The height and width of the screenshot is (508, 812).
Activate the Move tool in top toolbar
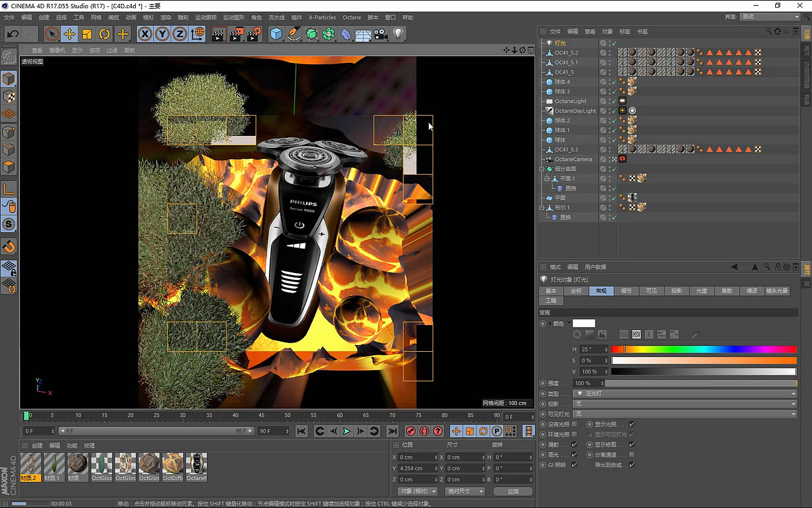click(70, 34)
